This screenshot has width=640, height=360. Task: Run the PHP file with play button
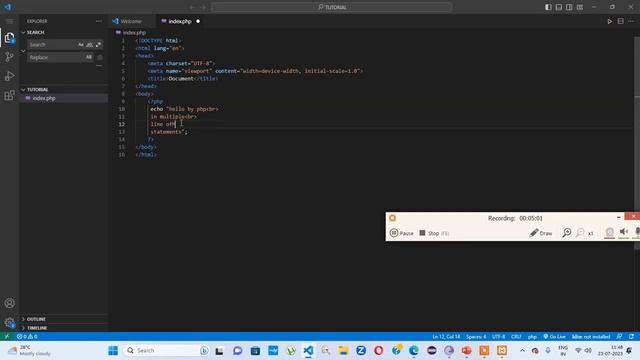coord(609,21)
